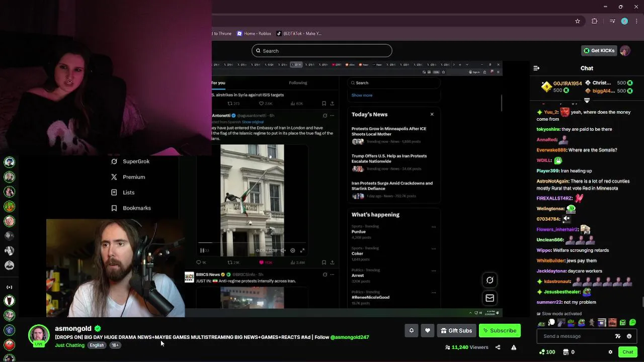Open browser extensions puzzle icon
The image size is (644, 362).
[595, 21]
